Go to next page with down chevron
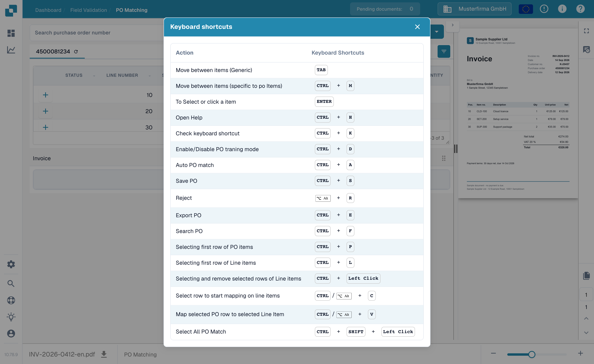 (586, 333)
